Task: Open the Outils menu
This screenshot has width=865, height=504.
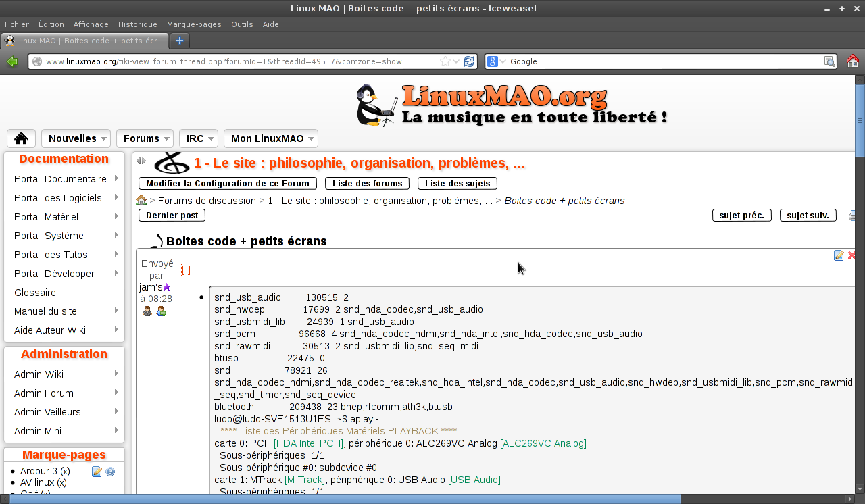Action: 242,24
